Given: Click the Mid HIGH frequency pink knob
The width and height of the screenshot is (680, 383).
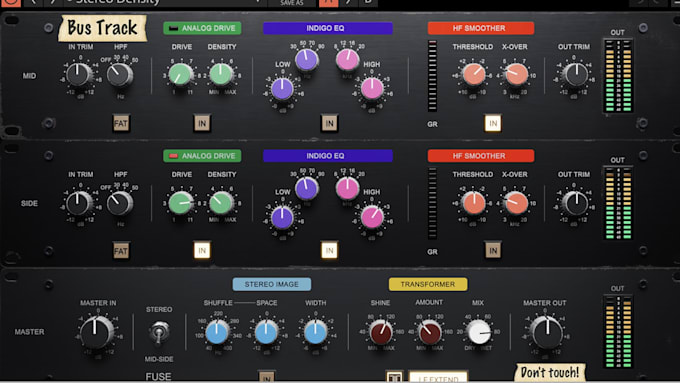Looking at the screenshot, I should [347, 60].
